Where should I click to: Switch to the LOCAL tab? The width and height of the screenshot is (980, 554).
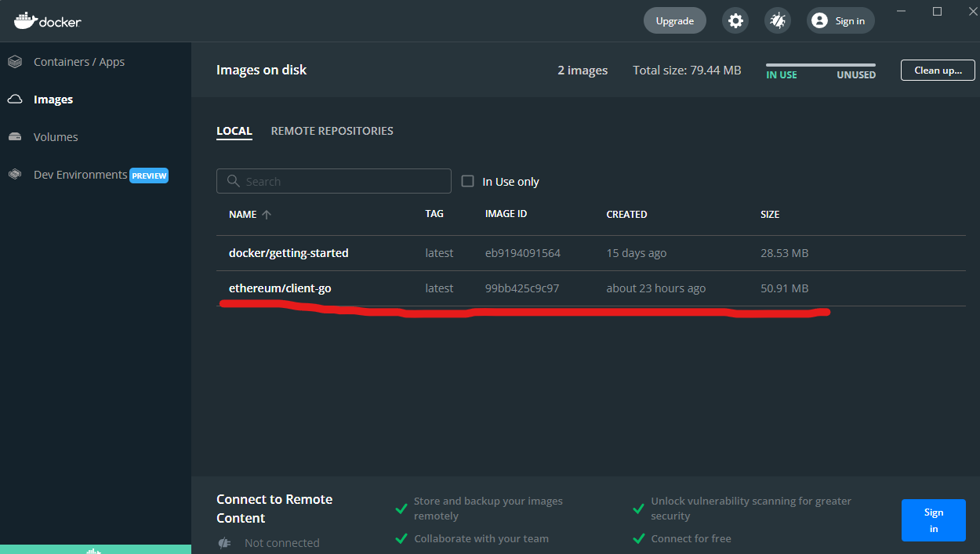click(234, 131)
